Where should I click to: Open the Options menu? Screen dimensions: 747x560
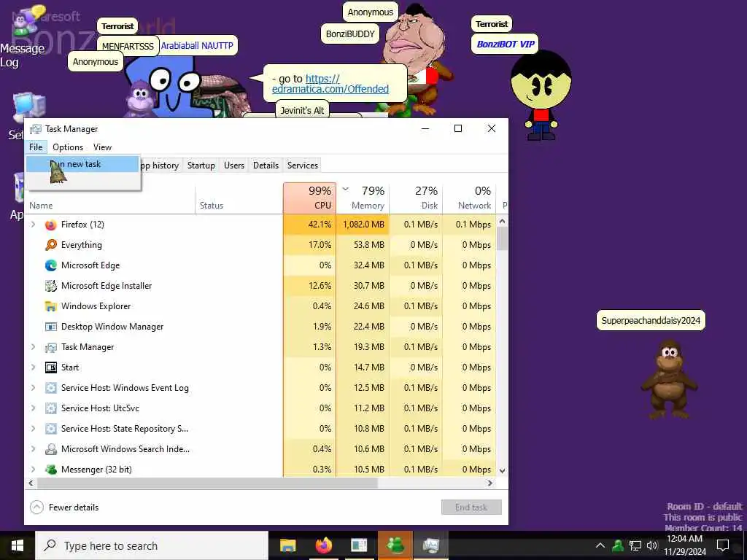[x=68, y=147]
